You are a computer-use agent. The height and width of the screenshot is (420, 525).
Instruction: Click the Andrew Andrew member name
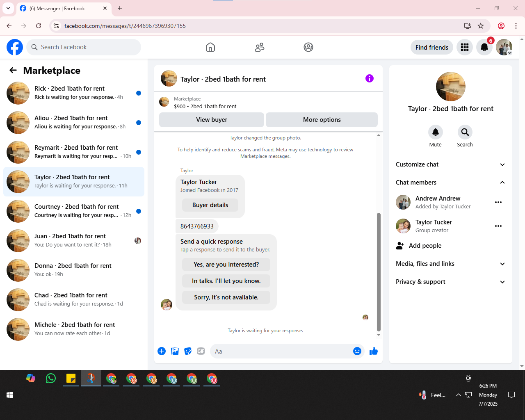(x=438, y=199)
